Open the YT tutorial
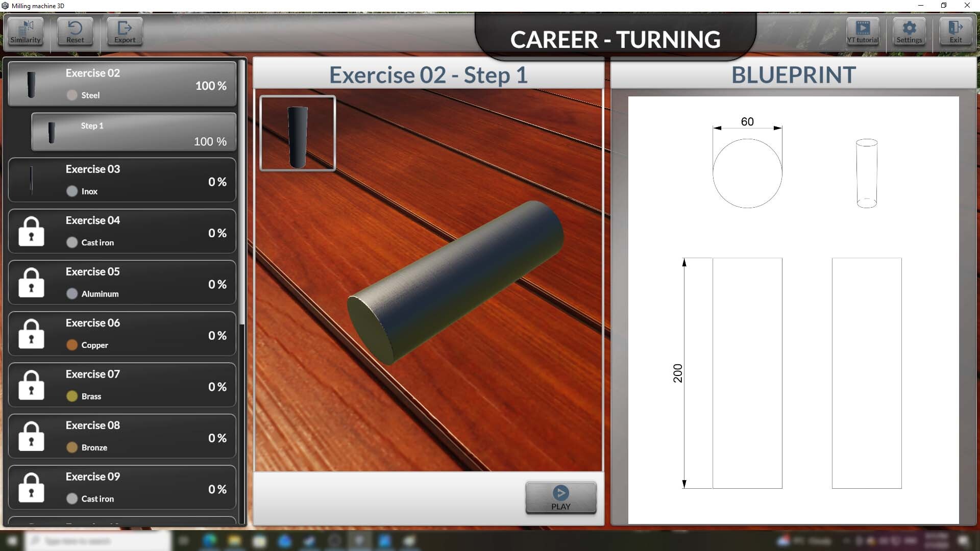 click(863, 32)
